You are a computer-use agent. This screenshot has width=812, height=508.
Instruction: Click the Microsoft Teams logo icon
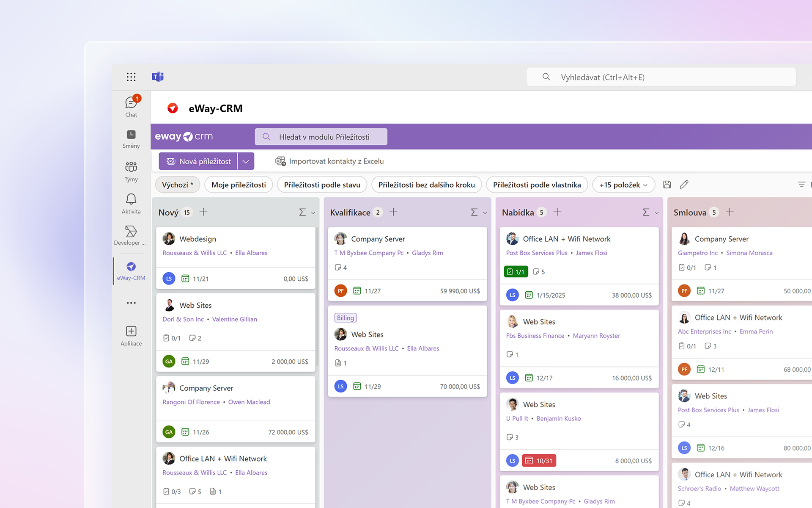(158, 77)
